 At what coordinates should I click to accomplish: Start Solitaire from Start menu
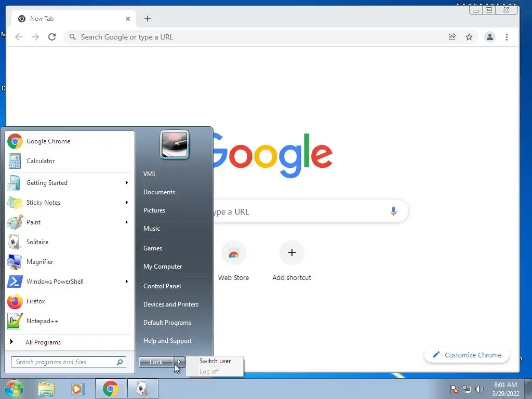(70, 242)
